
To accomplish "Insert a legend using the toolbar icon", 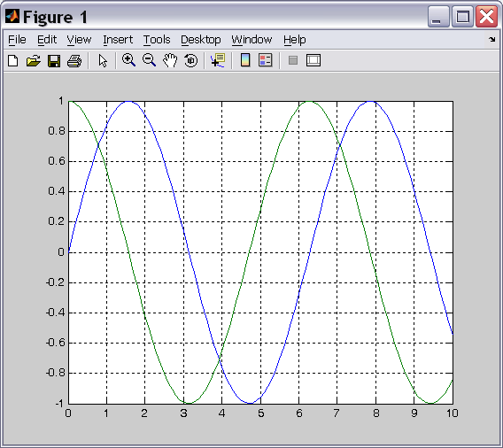I will coord(266,60).
